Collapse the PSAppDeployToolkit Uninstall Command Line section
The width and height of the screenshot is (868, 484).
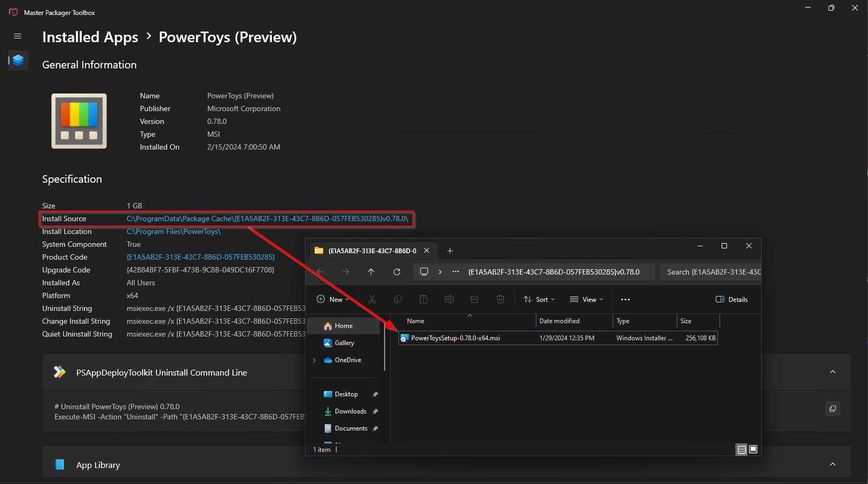click(x=833, y=372)
